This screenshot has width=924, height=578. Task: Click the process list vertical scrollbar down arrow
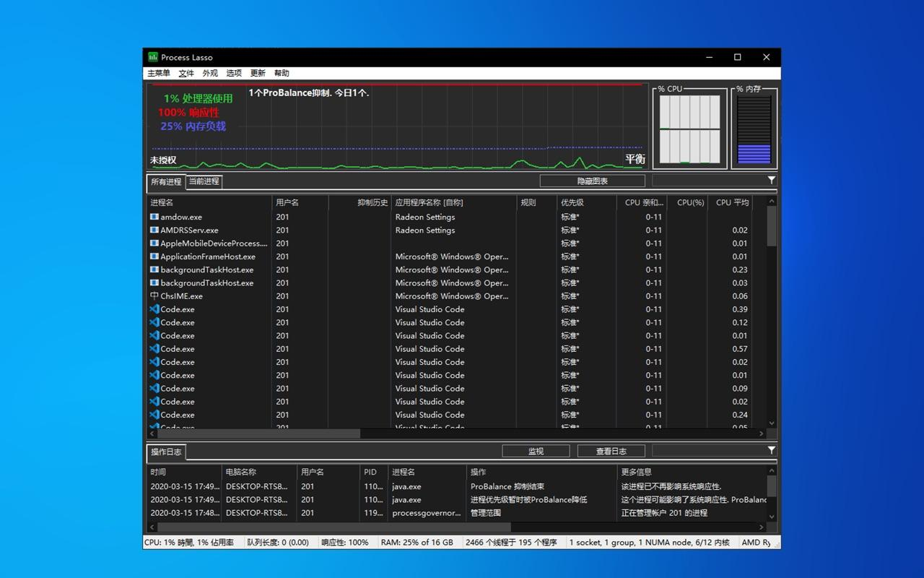772,423
